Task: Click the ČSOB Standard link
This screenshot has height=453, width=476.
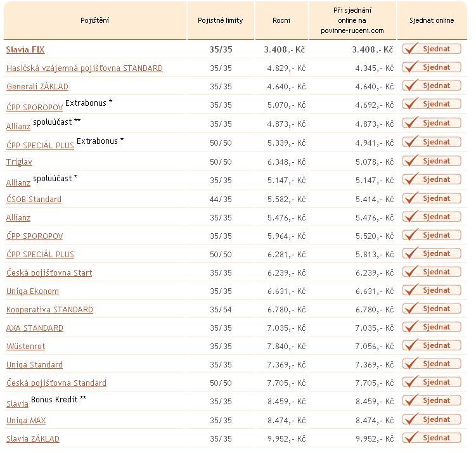Action: [x=34, y=200]
